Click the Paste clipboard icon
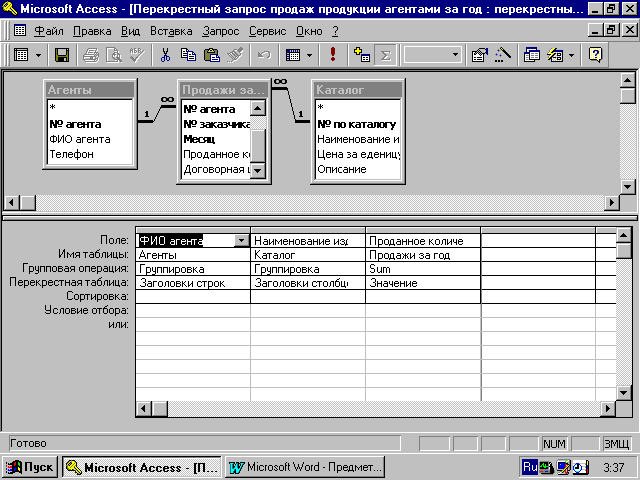This screenshot has width=640, height=480. [211, 55]
